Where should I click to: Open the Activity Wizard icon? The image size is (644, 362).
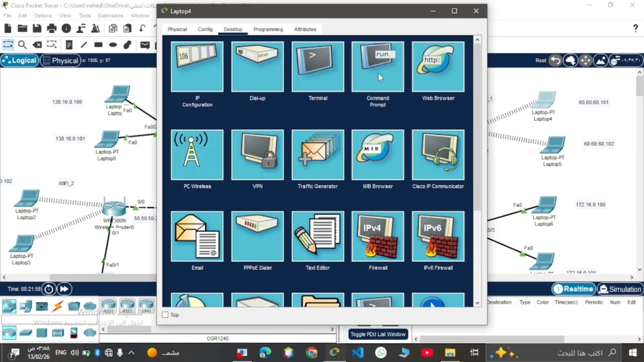click(80, 29)
